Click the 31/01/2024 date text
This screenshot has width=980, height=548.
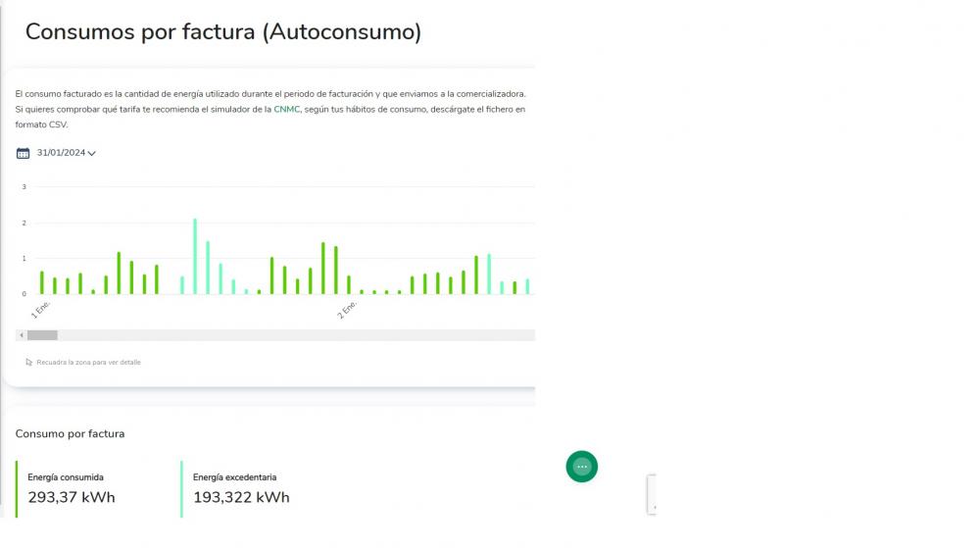point(61,153)
